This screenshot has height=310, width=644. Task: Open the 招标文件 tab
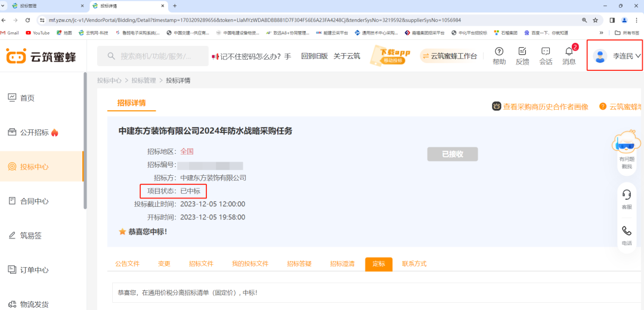coord(202,264)
